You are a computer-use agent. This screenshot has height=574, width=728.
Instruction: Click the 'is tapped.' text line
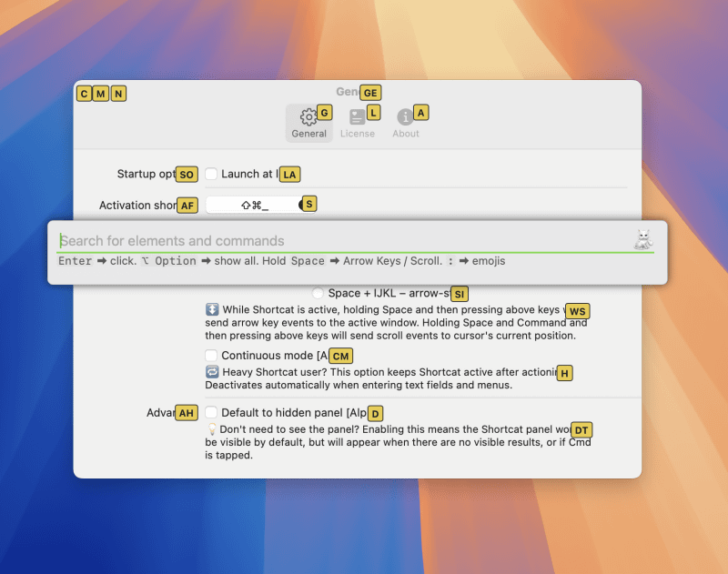229,455
